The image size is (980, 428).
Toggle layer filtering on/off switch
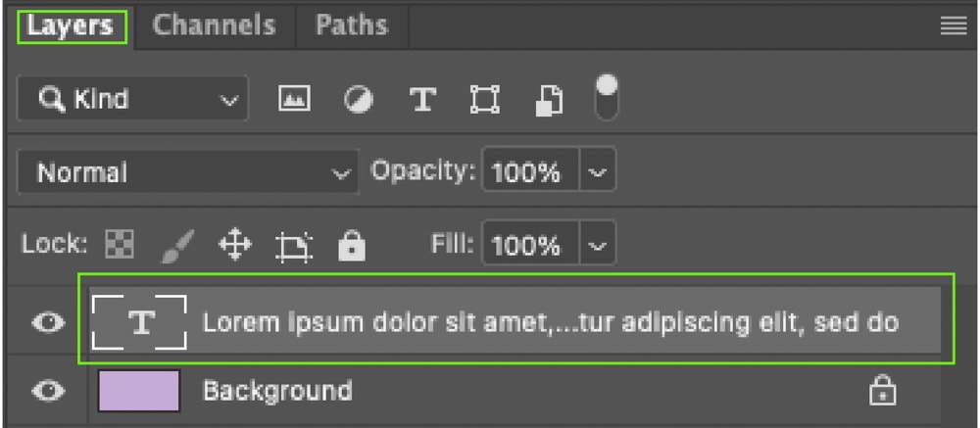point(607,97)
